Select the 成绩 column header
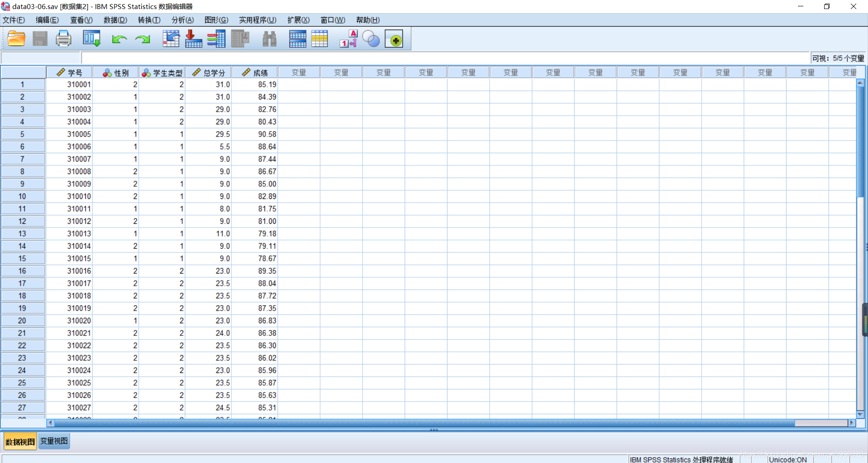The image size is (868, 463). pyautogui.click(x=255, y=72)
